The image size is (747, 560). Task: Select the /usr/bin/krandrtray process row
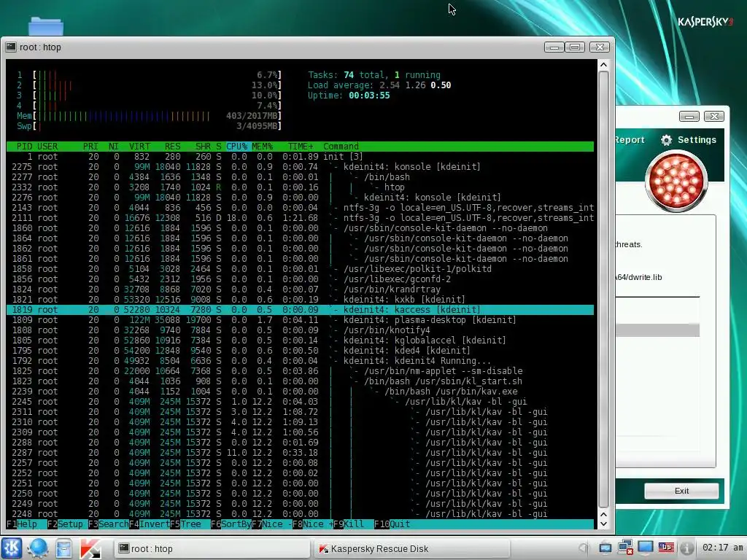pos(300,289)
